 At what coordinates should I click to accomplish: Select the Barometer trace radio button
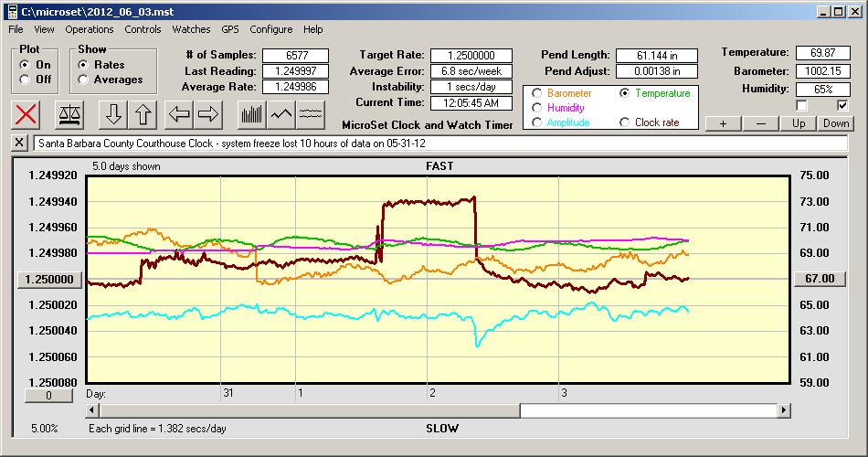[536, 93]
